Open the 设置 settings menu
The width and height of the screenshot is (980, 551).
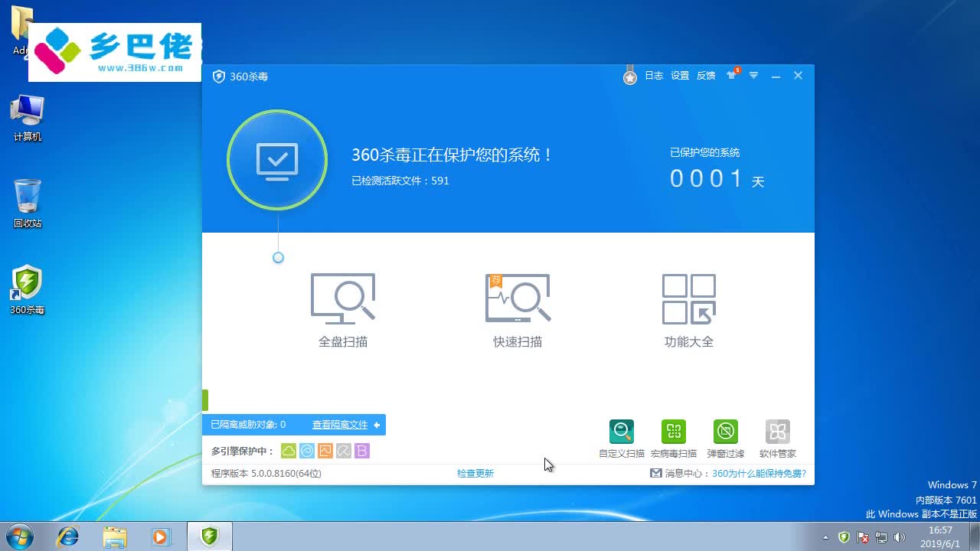[x=679, y=76]
